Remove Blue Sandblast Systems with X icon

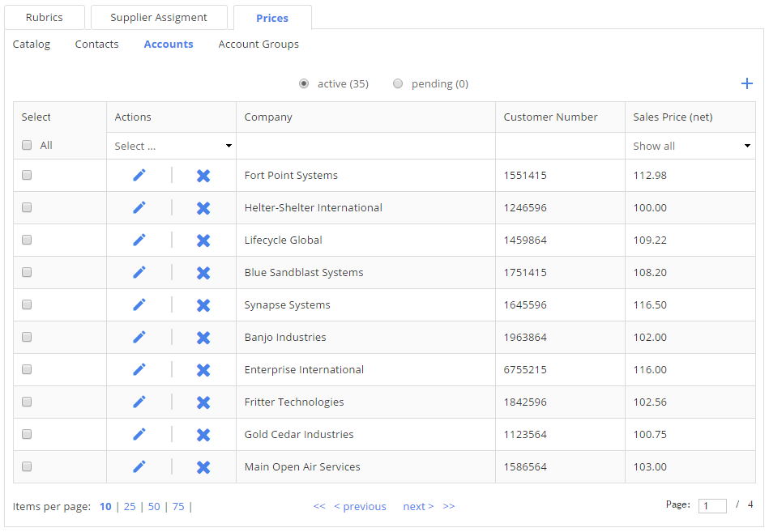tap(203, 273)
